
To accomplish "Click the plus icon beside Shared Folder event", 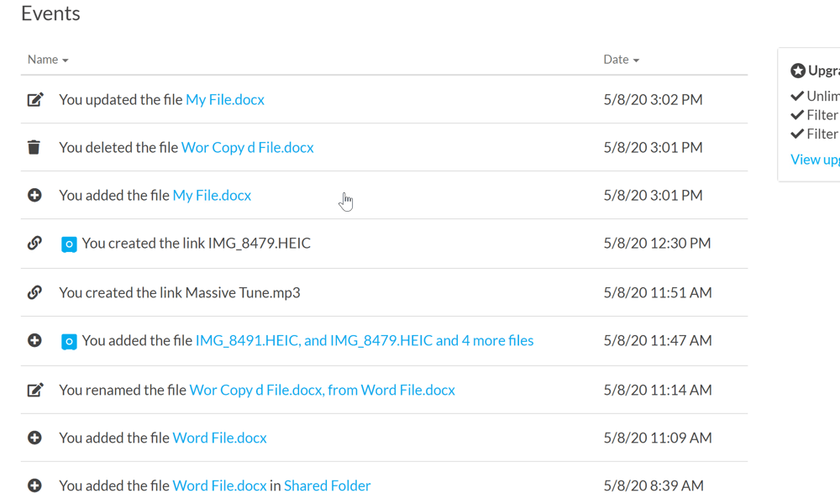I will coord(34,486).
